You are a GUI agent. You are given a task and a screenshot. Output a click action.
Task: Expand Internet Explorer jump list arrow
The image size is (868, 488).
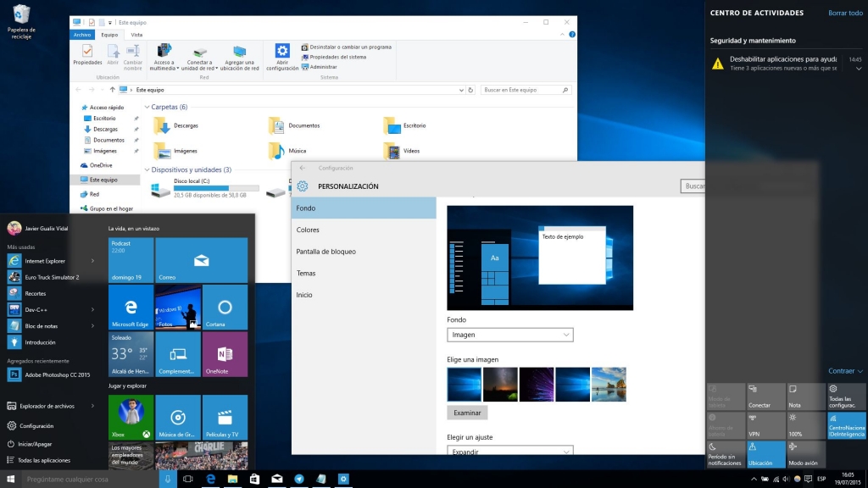(93, 261)
